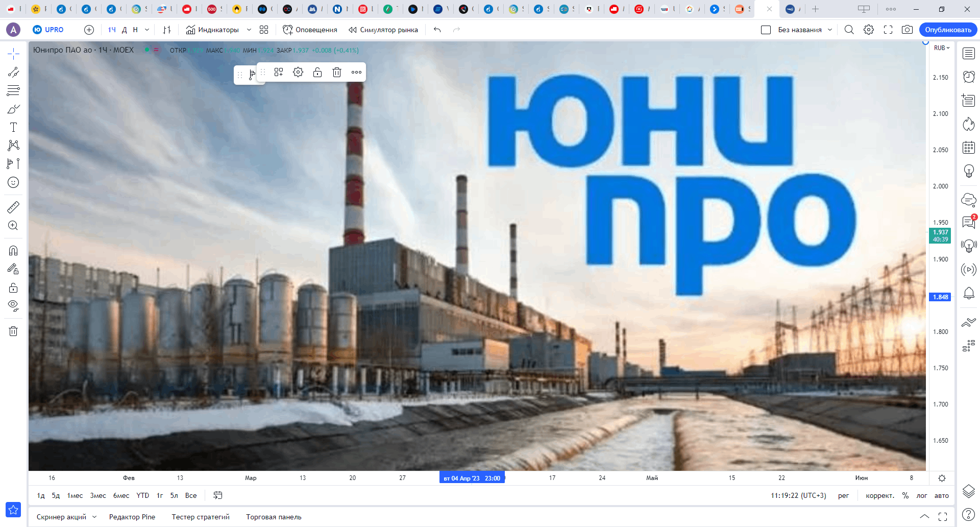Expand the 'Скринер акций' dropdown arrow
980x527 pixels.
(x=94, y=517)
